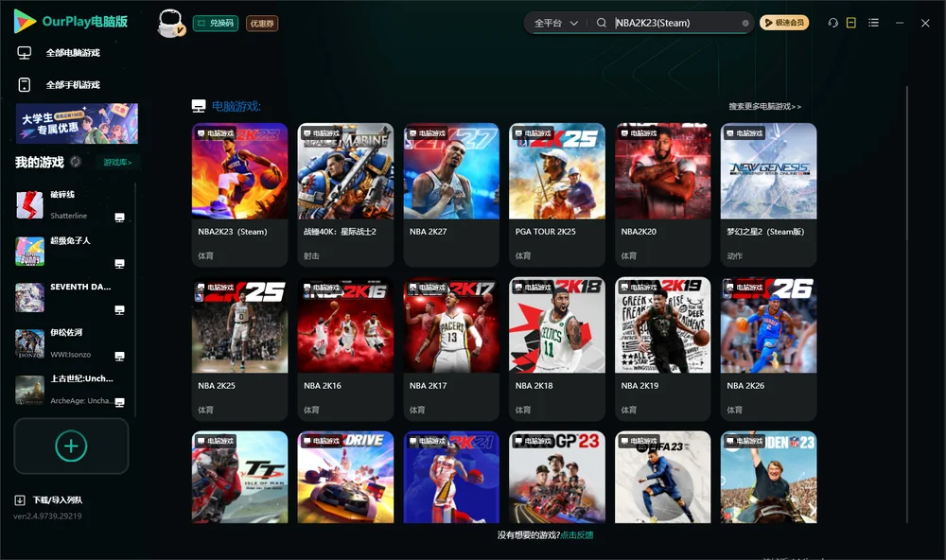Image resolution: width=946 pixels, height=560 pixels.
Task: Click the OurPlay logo icon
Action: point(25,21)
